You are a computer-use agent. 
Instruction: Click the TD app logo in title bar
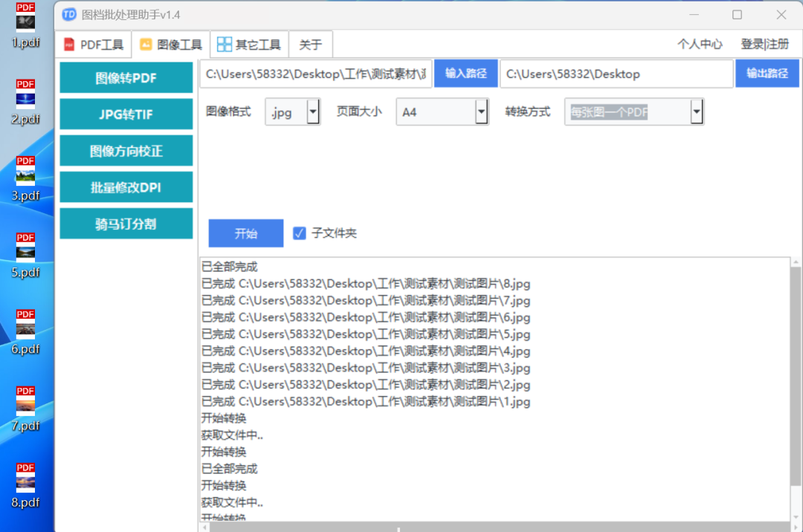click(69, 14)
